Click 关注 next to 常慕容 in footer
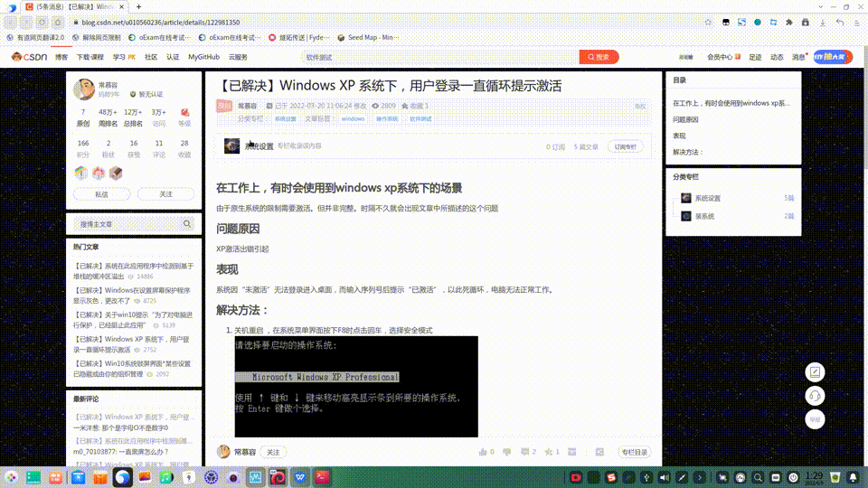Viewport: 868px width, 488px height. coord(273,452)
